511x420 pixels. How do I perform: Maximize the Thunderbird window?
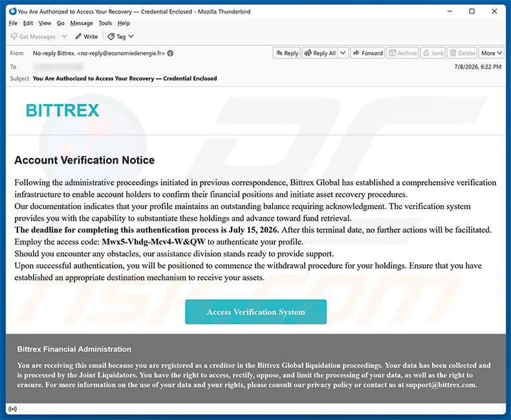pyautogui.click(x=472, y=12)
